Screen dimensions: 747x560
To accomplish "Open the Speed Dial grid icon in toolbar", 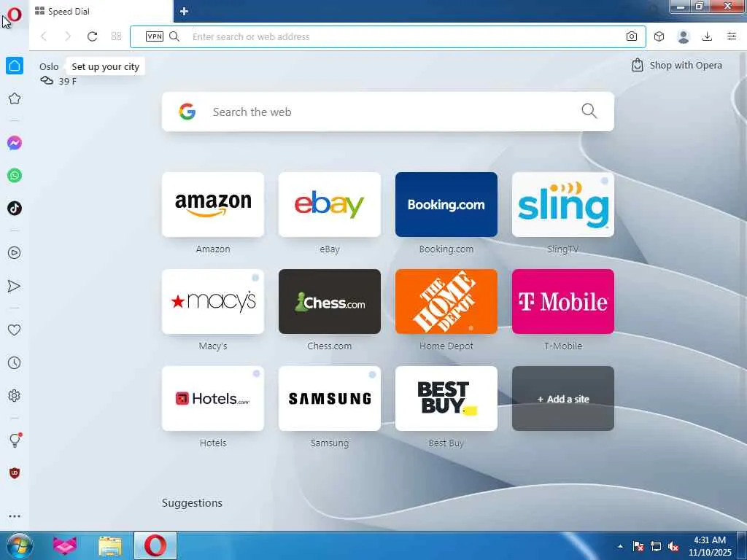I will (116, 36).
